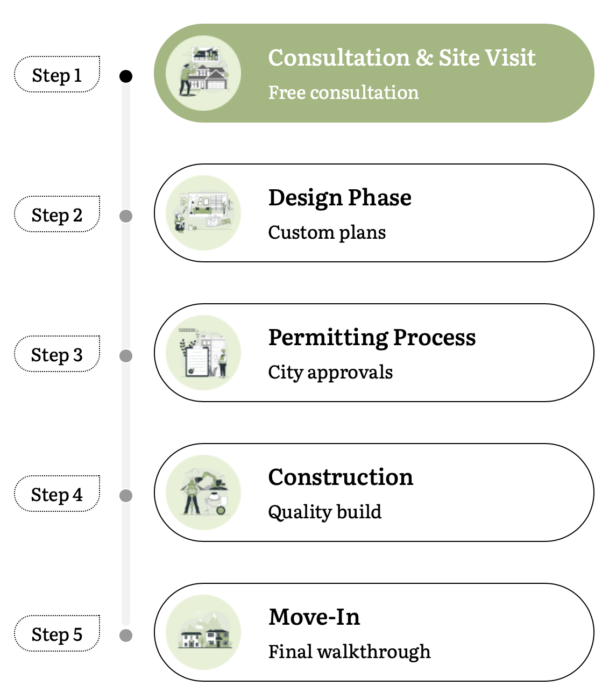
Task: Click the Permitting clipboard illustration icon
Action: pyautogui.click(x=203, y=353)
